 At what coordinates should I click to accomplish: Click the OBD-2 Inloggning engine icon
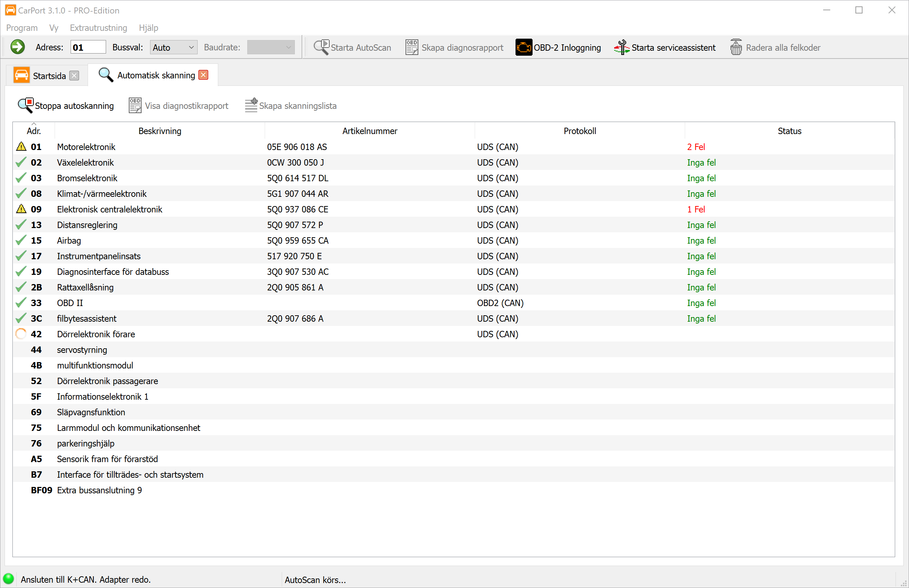click(x=523, y=48)
